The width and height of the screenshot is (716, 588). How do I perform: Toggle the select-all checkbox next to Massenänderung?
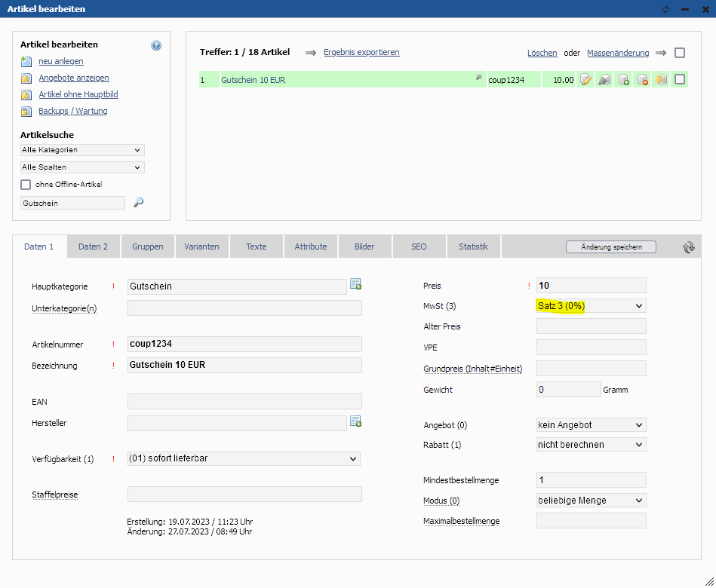click(x=680, y=53)
